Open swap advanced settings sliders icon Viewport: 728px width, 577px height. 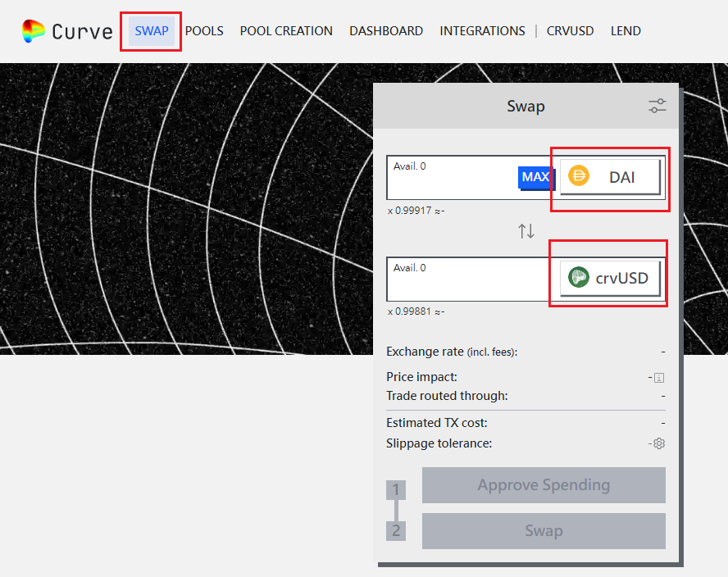coord(657,106)
